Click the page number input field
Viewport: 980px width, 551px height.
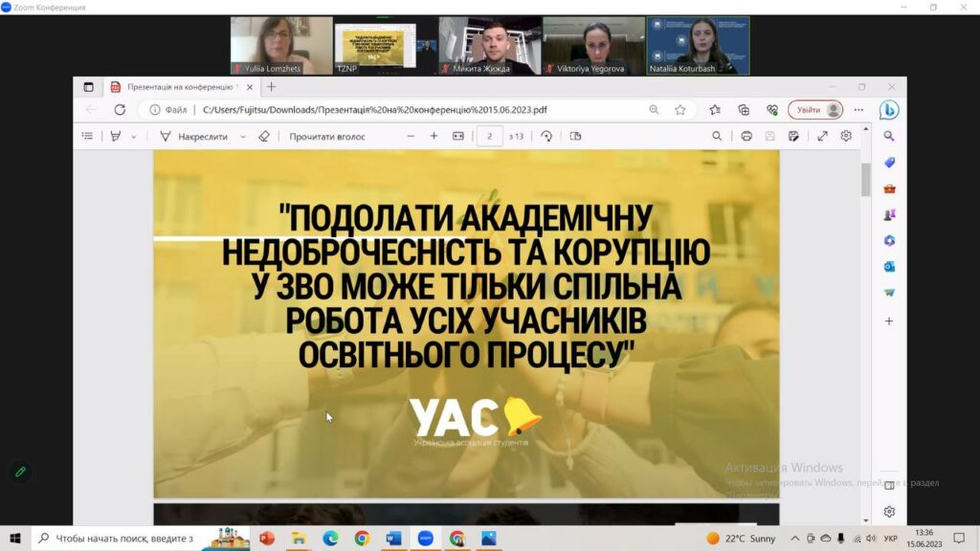click(490, 136)
